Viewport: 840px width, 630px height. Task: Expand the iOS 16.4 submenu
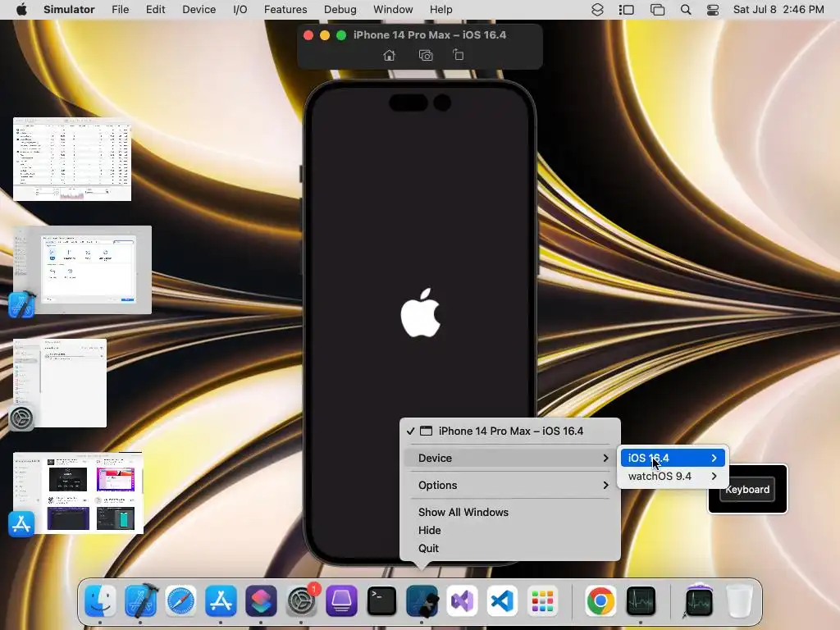(673, 458)
